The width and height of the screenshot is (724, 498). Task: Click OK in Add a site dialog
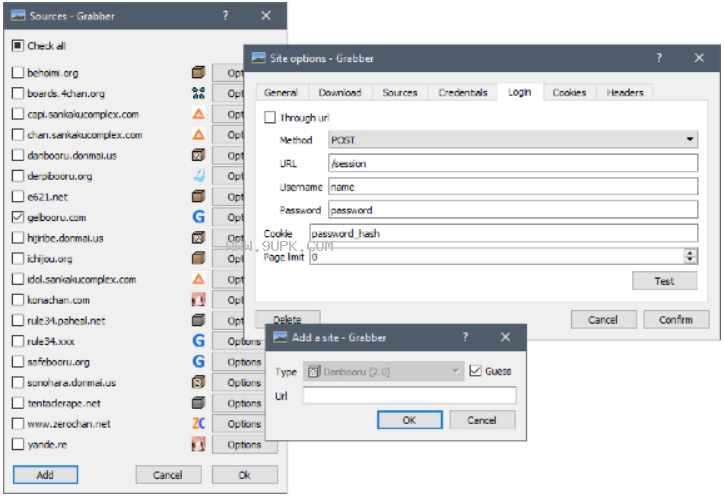410,420
